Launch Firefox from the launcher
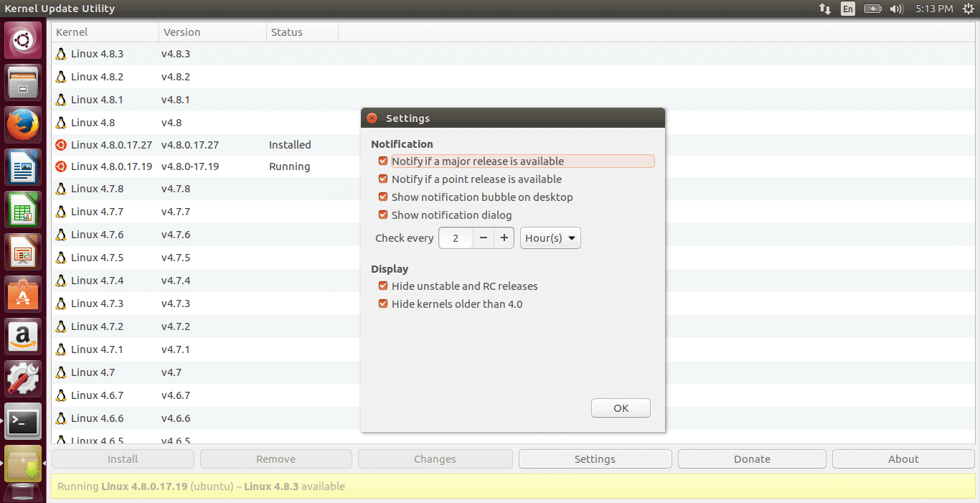The height and width of the screenshot is (503, 980). 24,125
